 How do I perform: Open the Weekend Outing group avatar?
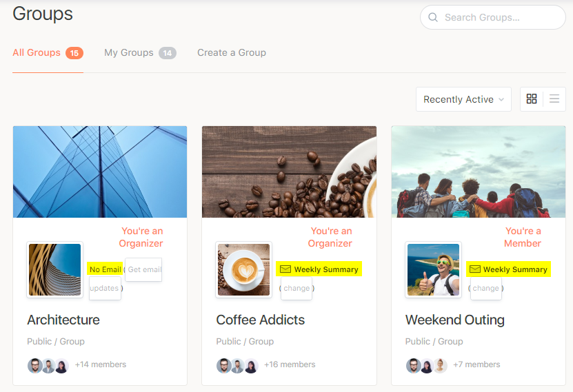433,269
